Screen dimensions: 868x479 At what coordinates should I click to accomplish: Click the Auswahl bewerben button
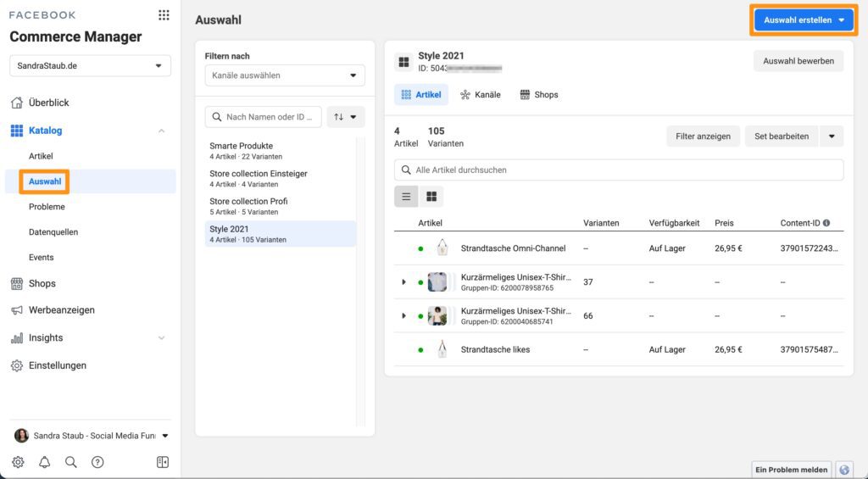[x=798, y=61]
